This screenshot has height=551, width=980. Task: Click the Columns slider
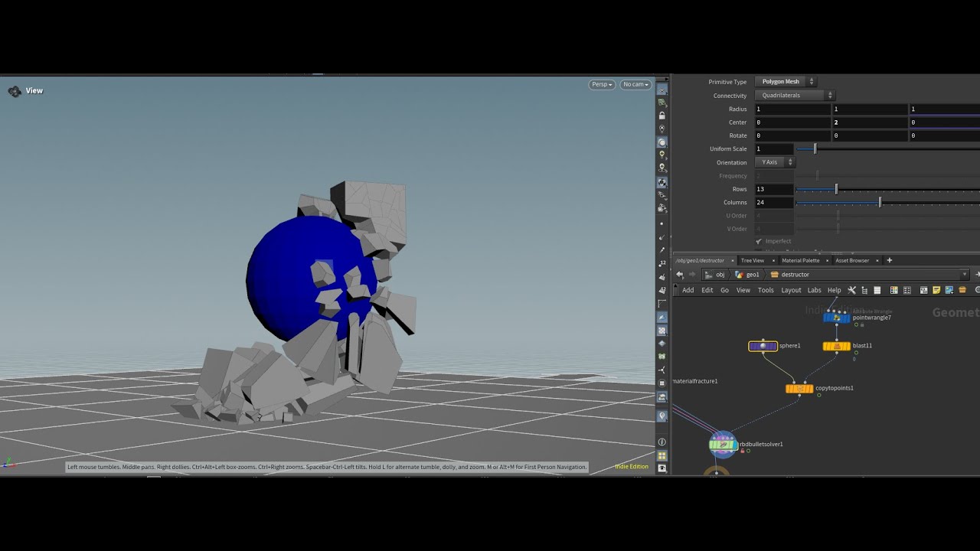[888, 203]
